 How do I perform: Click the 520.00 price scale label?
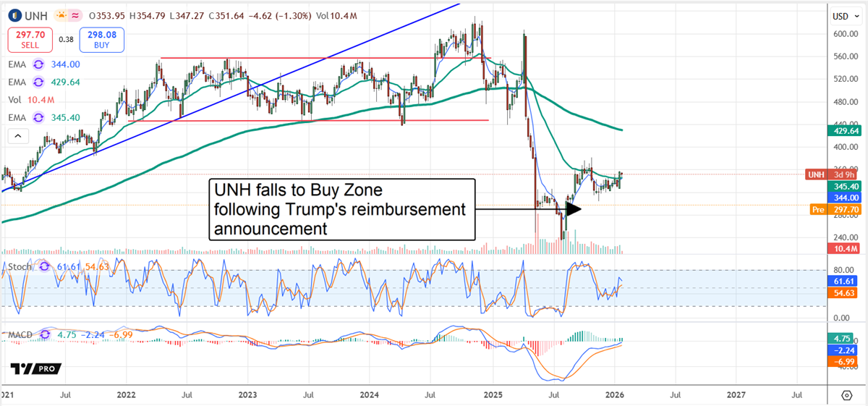coord(844,79)
